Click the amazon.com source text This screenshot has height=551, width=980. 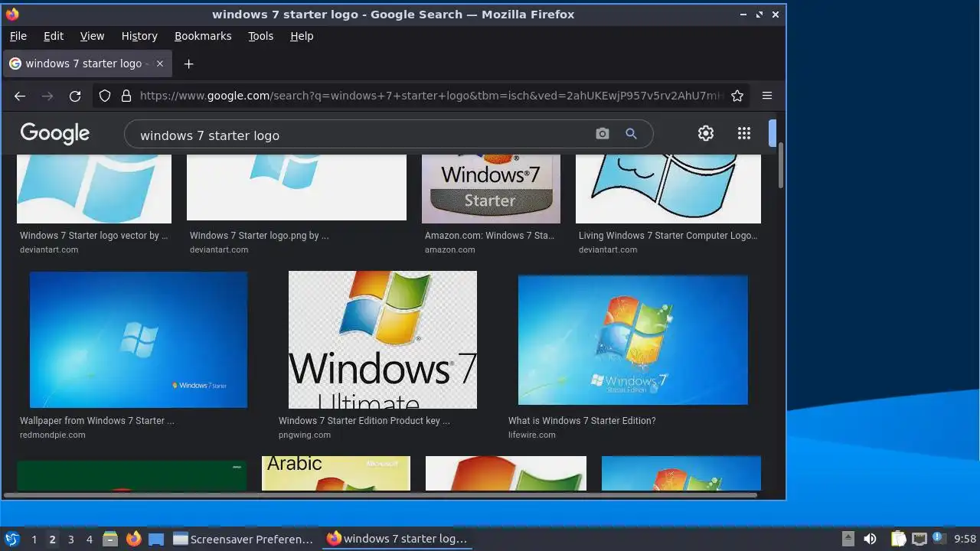[450, 249]
